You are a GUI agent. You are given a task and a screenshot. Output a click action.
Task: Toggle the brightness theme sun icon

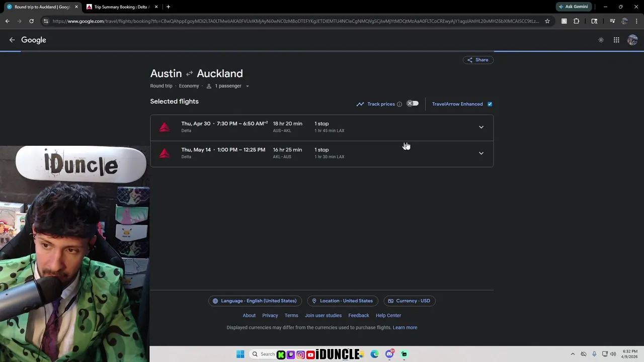click(601, 40)
